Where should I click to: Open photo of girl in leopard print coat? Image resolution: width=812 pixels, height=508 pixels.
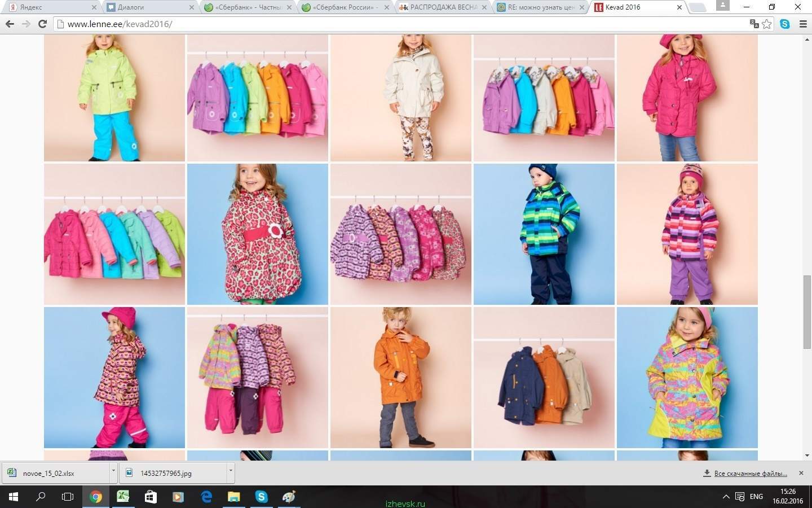(258, 234)
